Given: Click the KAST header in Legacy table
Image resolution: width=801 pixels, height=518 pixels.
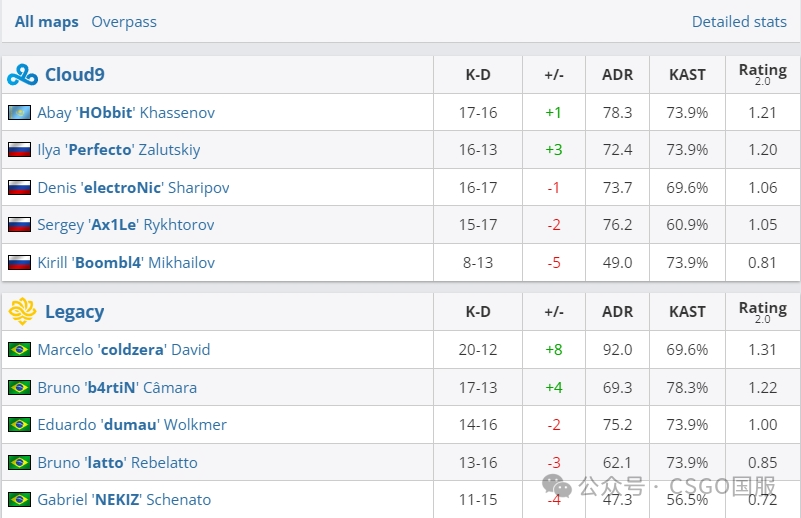Looking at the screenshot, I should 687,312.
